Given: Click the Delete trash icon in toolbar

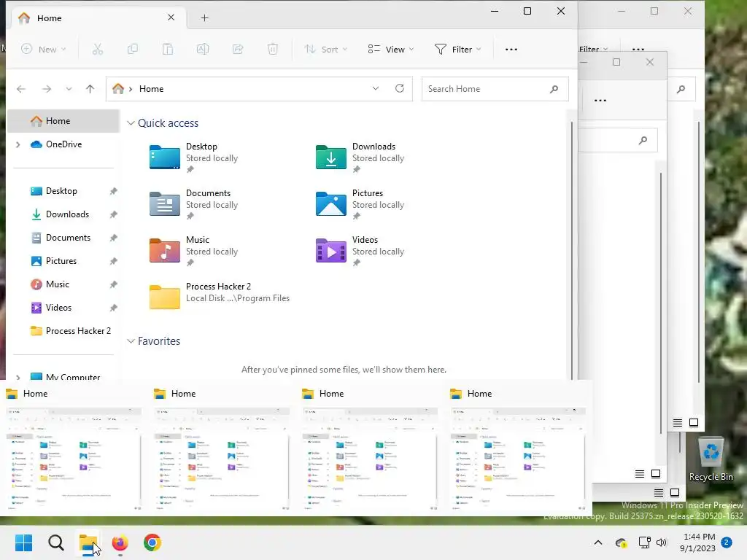Looking at the screenshot, I should [x=273, y=49].
